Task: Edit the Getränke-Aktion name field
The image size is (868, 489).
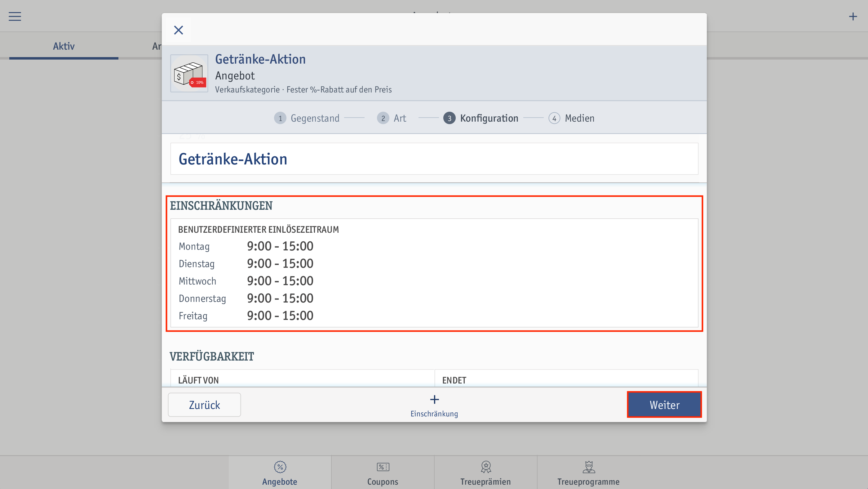Action: point(434,159)
